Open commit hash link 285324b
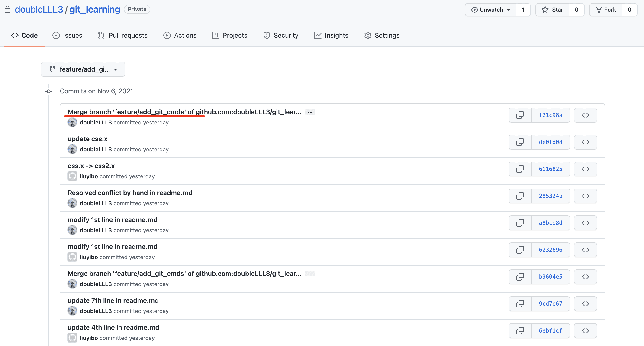The height and width of the screenshot is (346, 644). (x=551, y=196)
